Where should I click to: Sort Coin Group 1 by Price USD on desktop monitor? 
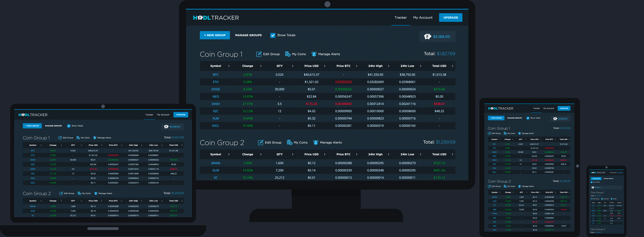coord(312,66)
